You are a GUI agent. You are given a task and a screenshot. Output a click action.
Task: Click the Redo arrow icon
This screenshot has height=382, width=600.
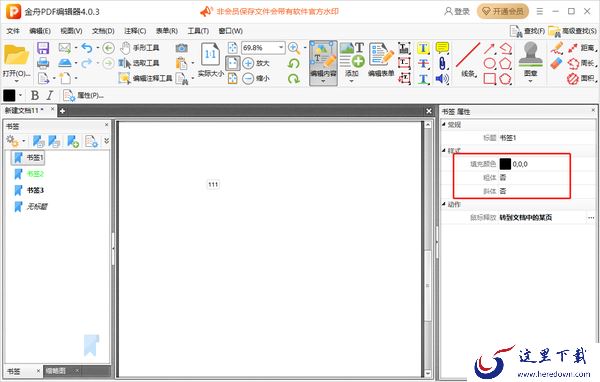tap(87, 63)
